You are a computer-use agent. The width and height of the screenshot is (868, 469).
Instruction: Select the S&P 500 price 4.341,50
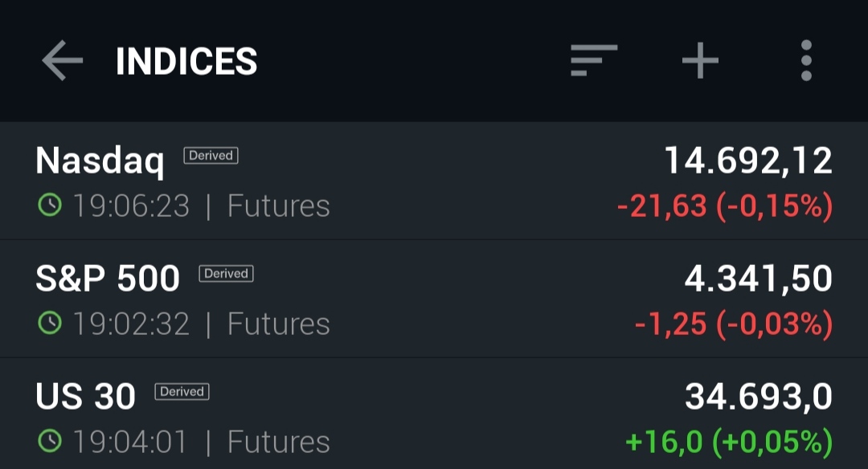758,279
